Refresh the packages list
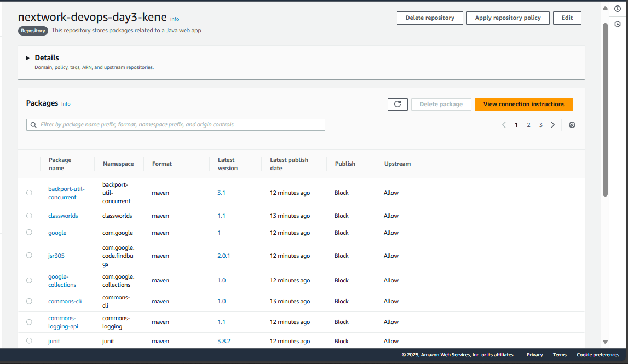Viewport: 628px width, 364px height. coord(397,104)
